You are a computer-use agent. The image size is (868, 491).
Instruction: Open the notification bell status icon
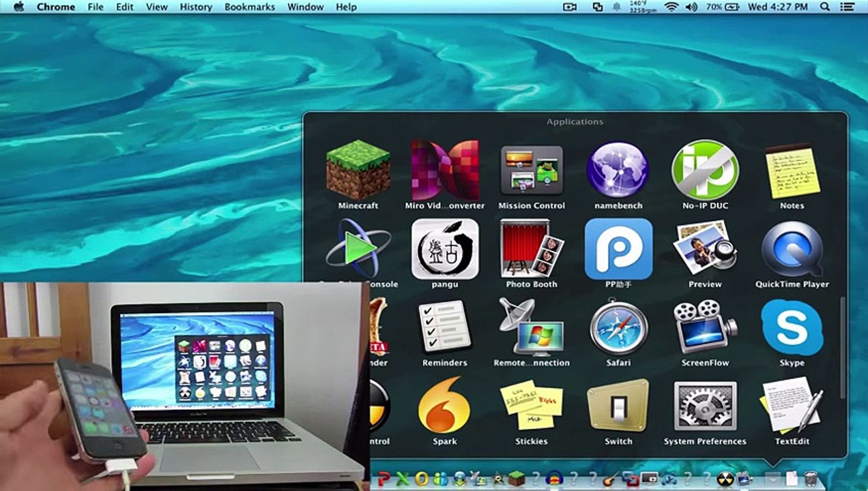[618, 7]
